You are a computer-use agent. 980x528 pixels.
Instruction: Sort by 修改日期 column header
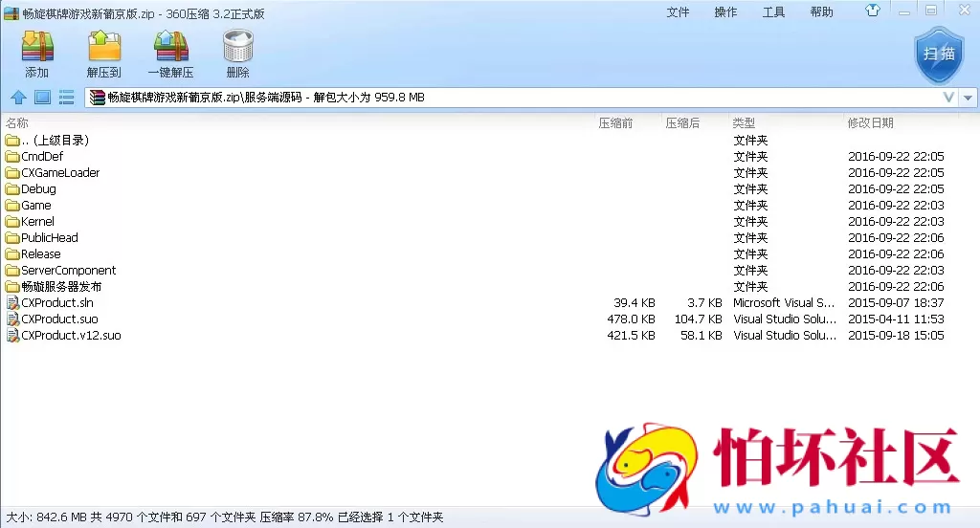tap(871, 123)
